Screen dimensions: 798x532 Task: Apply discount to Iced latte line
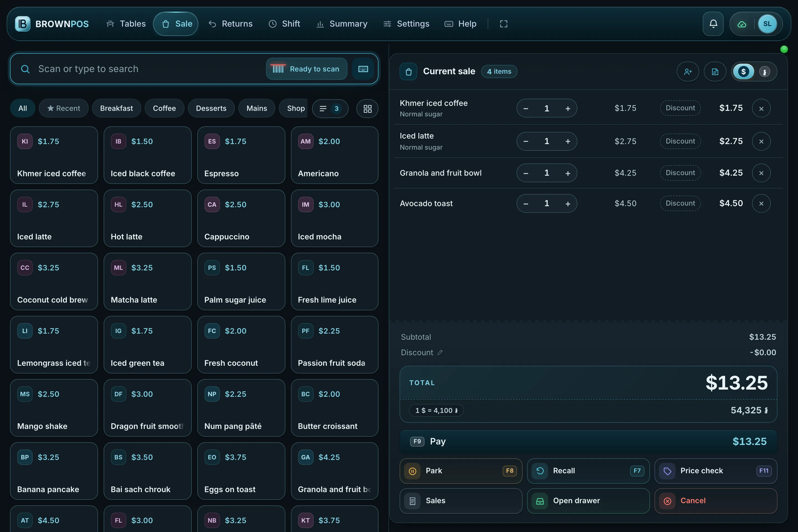680,141
